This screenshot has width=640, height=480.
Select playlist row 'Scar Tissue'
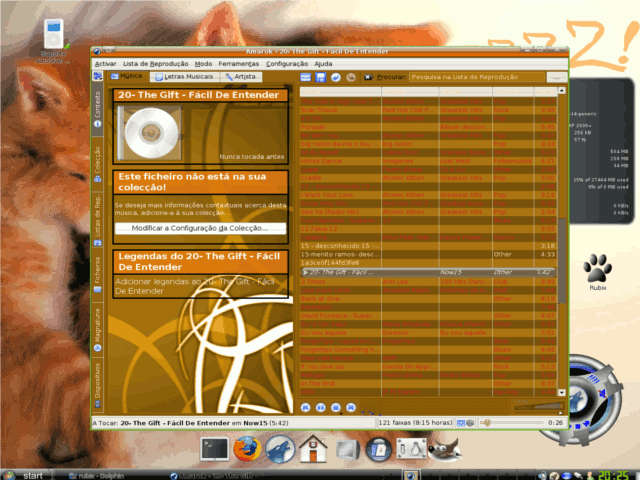pyautogui.click(x=428, y=110)
